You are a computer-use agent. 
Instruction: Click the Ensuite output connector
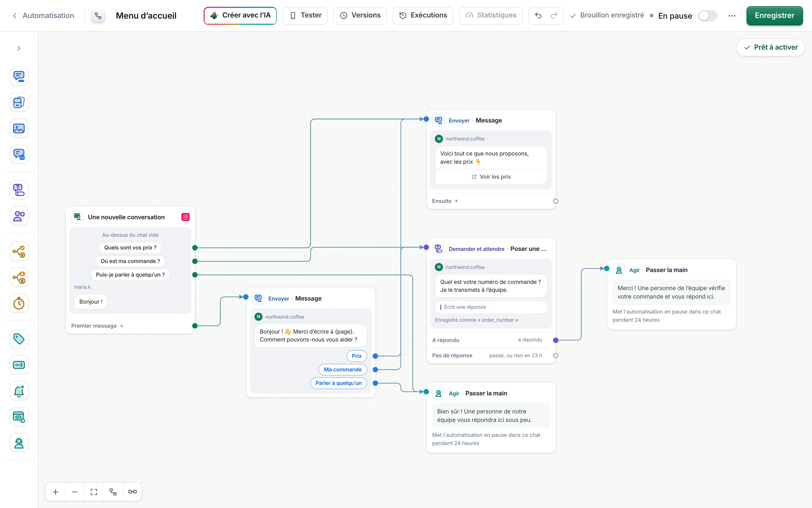[x=556, y=201]
